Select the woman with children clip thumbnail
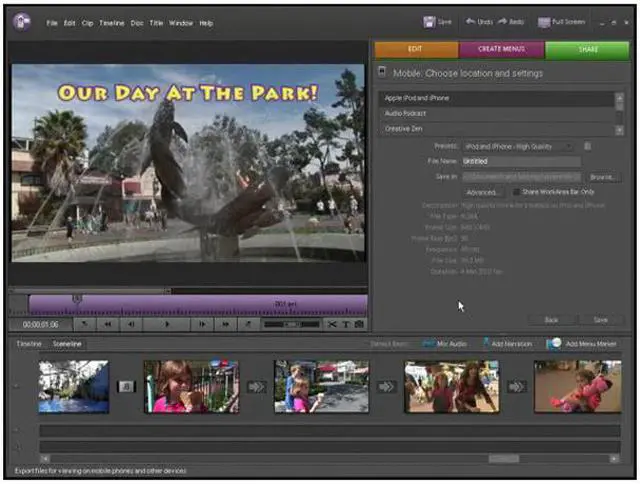 coord(451,386)
